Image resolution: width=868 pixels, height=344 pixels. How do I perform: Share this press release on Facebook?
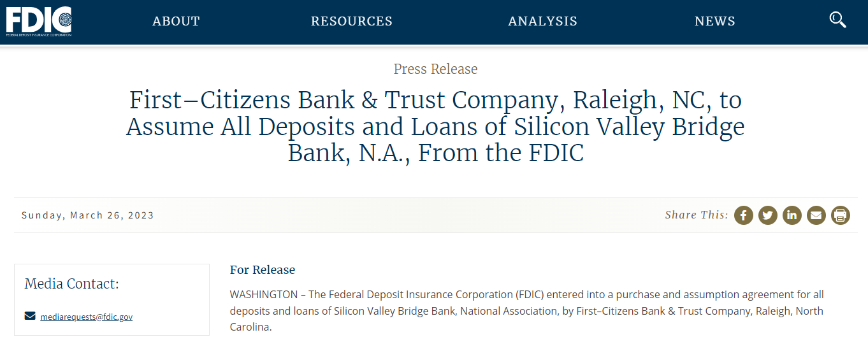[x=744, y=215]
